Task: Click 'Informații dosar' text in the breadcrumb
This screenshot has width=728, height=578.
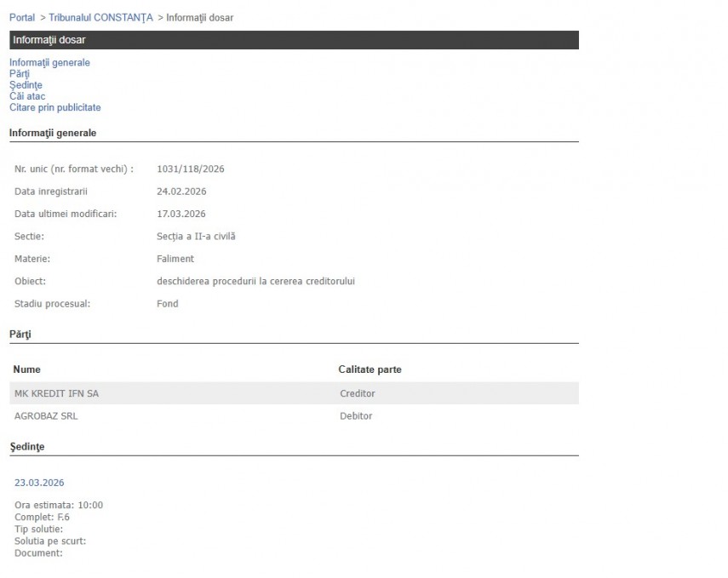Action: [199, 18]
